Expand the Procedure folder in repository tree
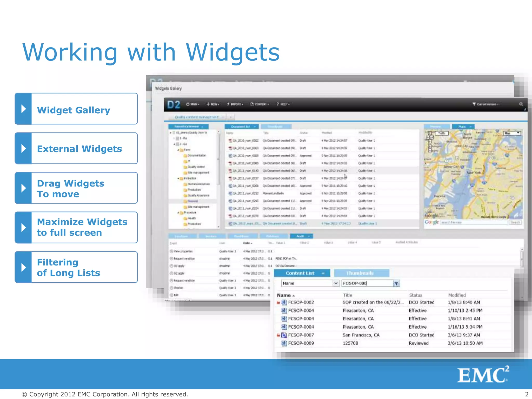This screenshot has width=532, height=399. [178, 213]
